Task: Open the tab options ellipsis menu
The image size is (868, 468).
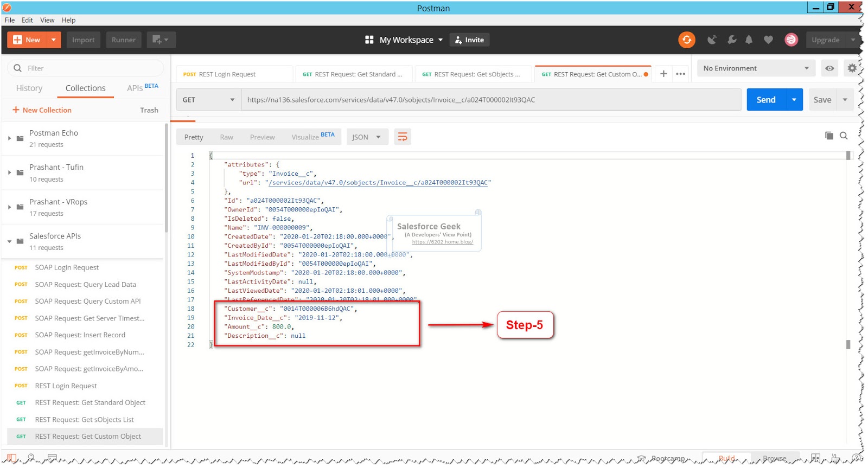Action: pos(680,74)
